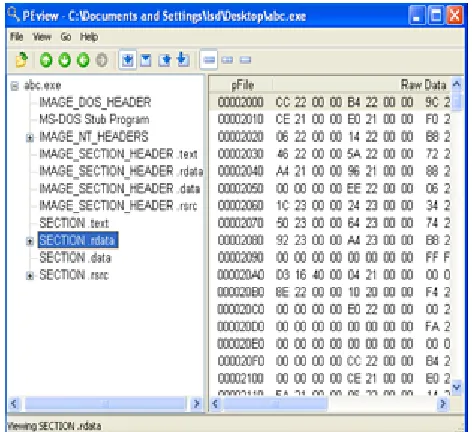
Task: Click left arrow of tree pane horizontal scrollbar
Action: pos(13,404)
